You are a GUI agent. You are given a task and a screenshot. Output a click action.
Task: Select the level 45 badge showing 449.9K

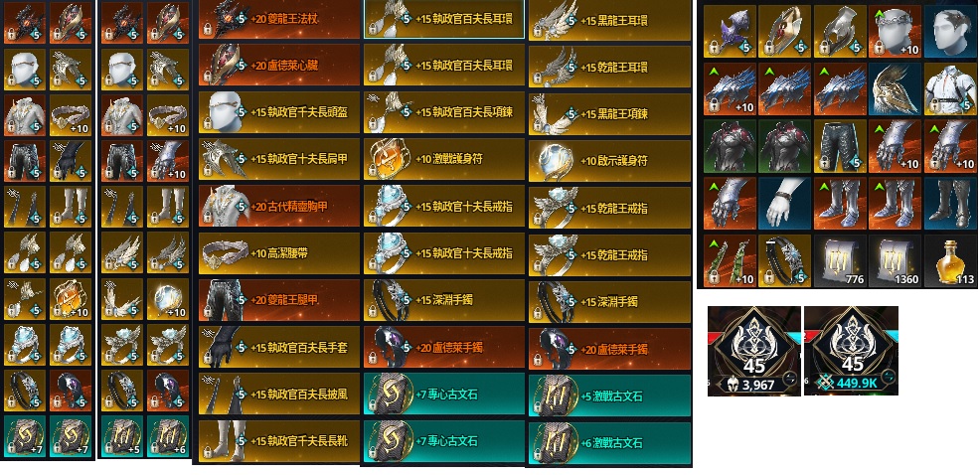click(x=851, y=351)
